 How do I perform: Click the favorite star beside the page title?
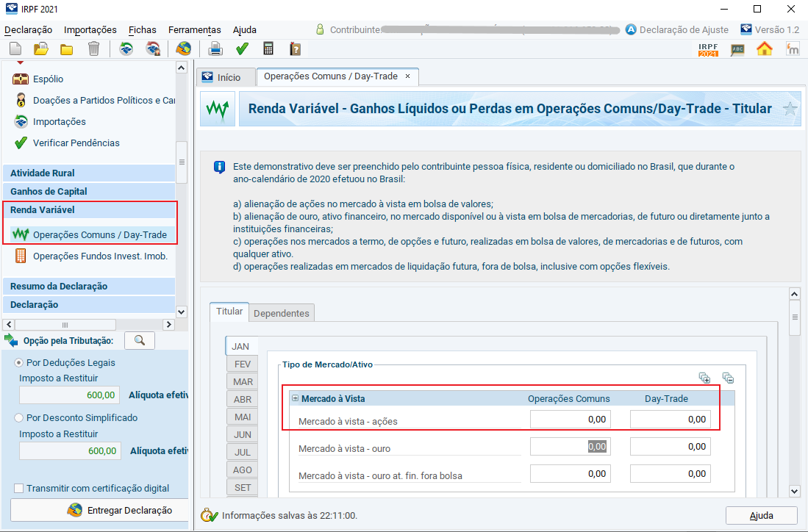click(790, 109)
